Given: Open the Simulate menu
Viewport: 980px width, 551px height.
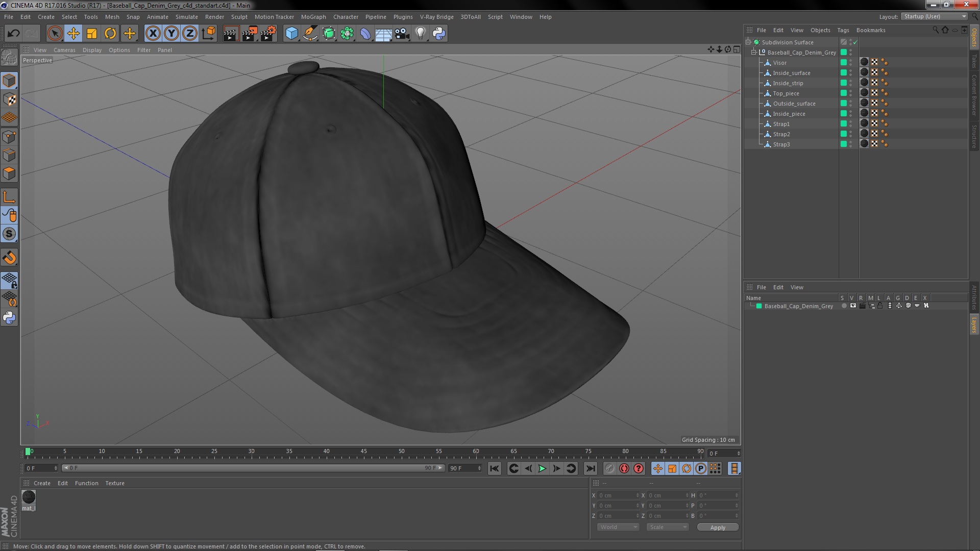Looking at the screenshot, I should pyautogui.click(x=187, y=17).
